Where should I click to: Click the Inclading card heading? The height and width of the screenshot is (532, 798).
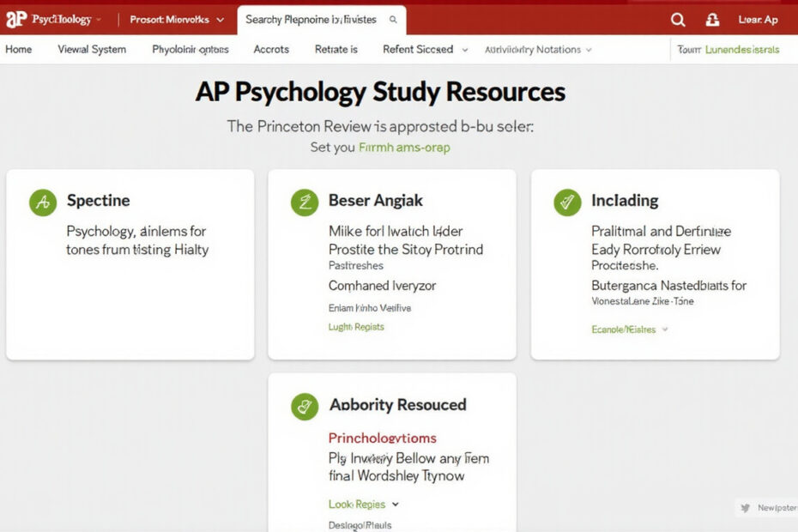pos(625,201)
